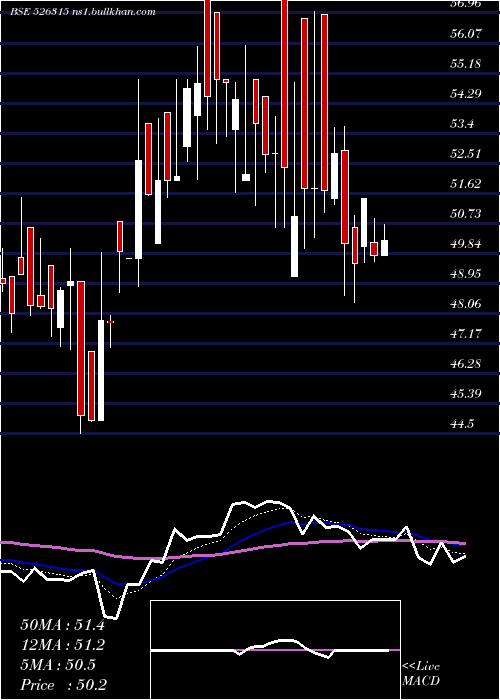Click the 55.18 price axis label
This screenshot has width=500, height=700.
coord(466,63)
